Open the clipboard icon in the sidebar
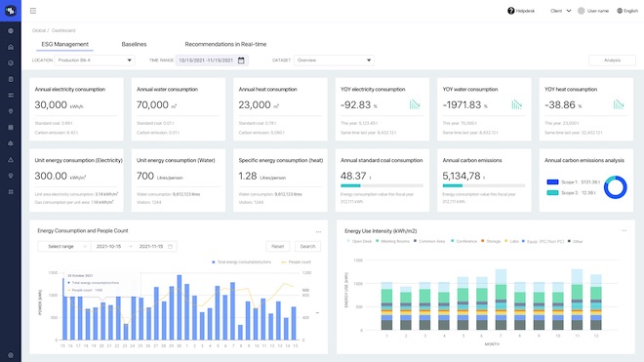644x362 pixels. point(11,79)
